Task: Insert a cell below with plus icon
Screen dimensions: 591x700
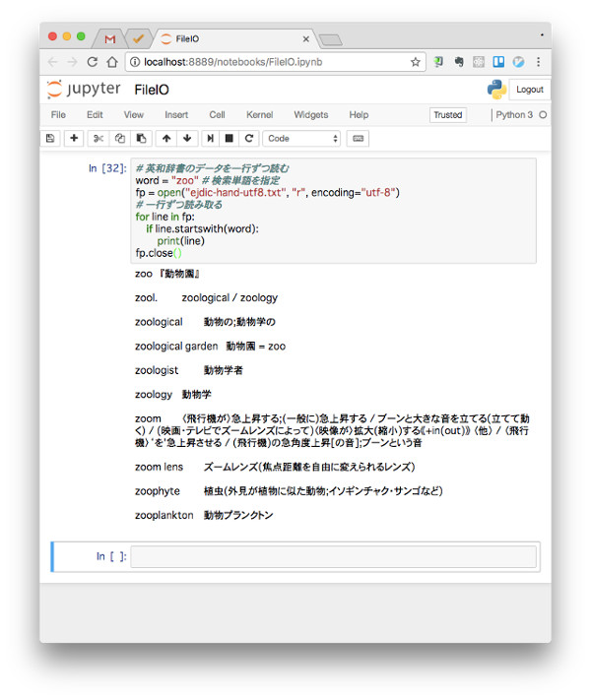Action: coord(74,139)
